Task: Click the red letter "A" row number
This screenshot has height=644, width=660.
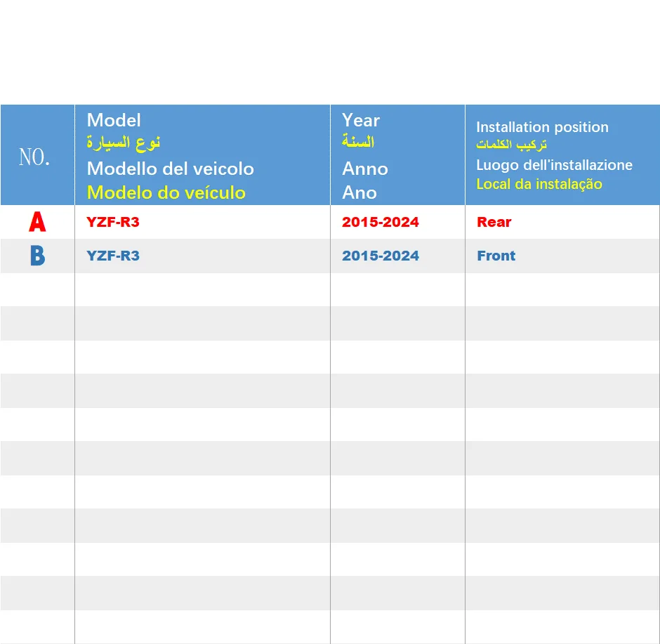Action: click(x=37, y=222)
